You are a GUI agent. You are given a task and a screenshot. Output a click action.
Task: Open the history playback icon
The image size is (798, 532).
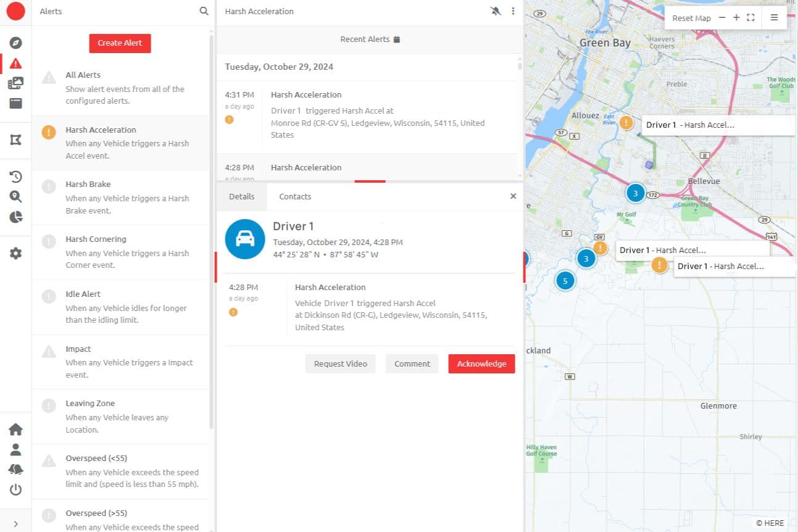(x=15, y=177)
